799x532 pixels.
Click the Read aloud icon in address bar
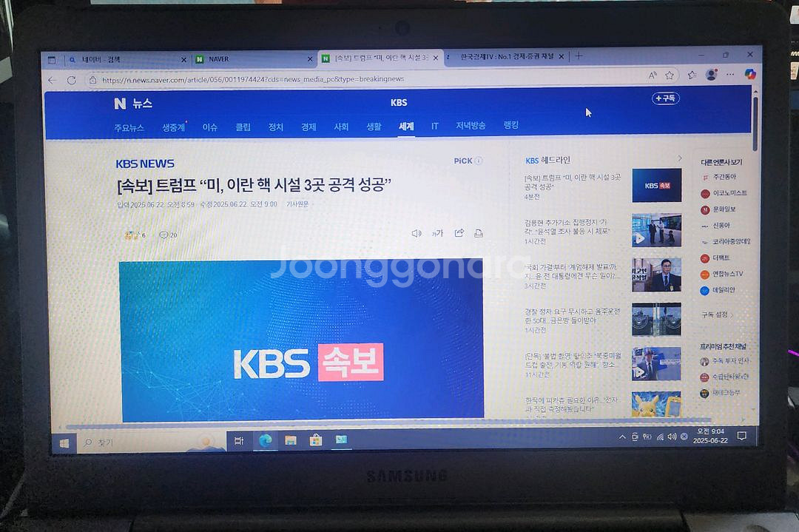pyautogui.click(x=653, y=75)
